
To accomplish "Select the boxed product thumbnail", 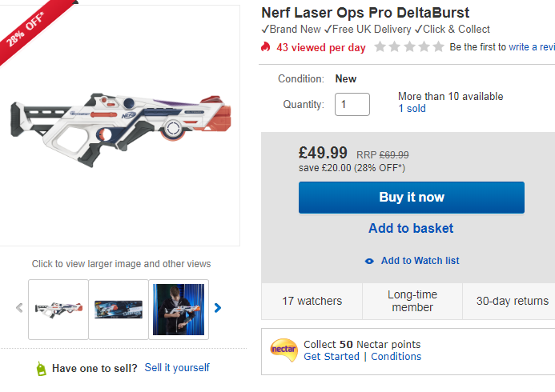I will click(x=119, y=309).
